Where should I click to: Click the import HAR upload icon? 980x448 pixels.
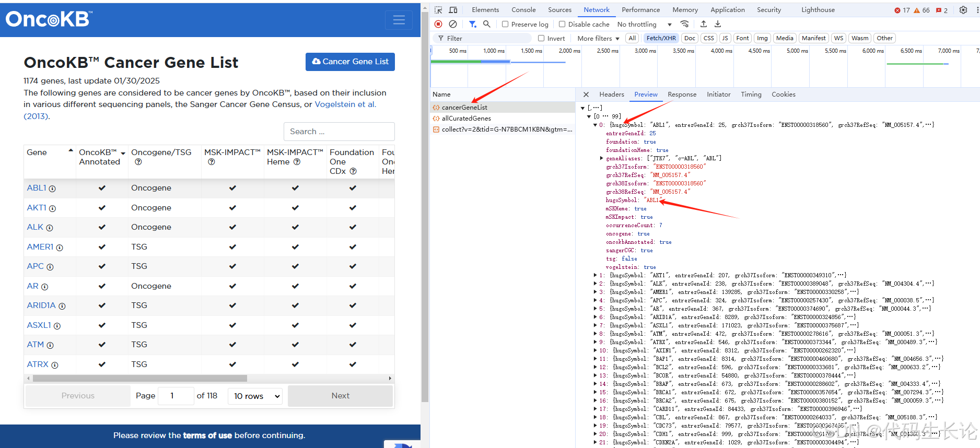pos(704,24)
